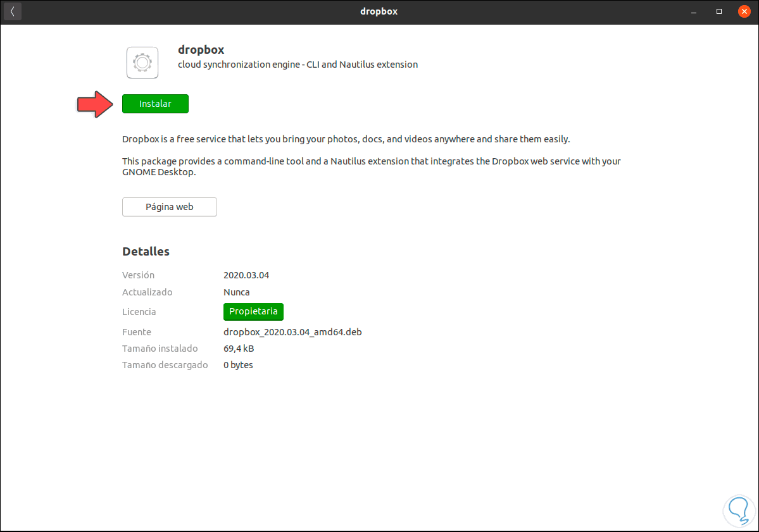
Task: Click the Tamaño instalado label
Action: click(160, 349)
